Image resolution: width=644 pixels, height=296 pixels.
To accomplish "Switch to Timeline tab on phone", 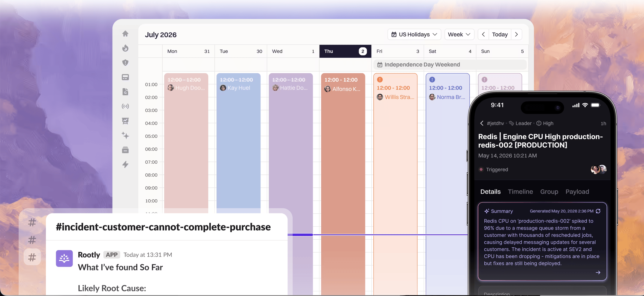I will 520,192.
